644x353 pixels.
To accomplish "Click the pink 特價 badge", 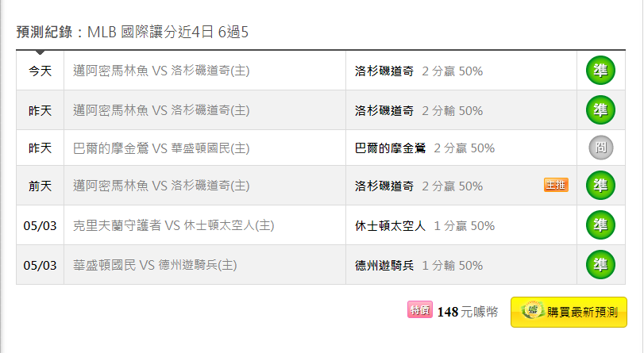I will click(420, 309).
